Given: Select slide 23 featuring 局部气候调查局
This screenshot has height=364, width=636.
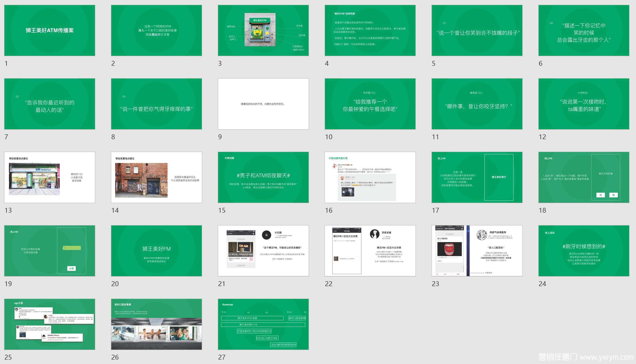Looking at the screenshot, I should (x=477, y=251).
